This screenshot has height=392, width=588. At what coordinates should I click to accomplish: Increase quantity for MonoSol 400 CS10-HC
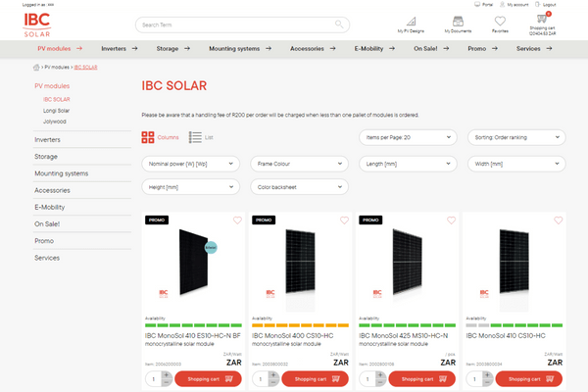coord(273,375)
